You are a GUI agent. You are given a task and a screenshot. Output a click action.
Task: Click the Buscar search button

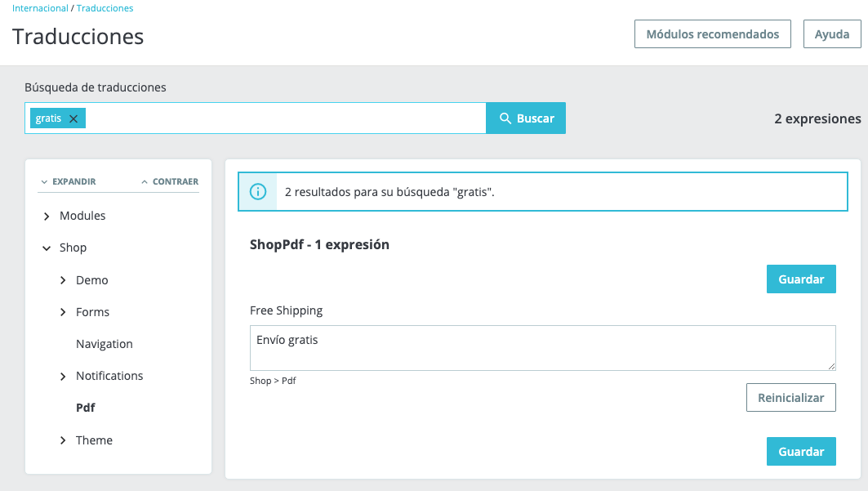point(526,118)
